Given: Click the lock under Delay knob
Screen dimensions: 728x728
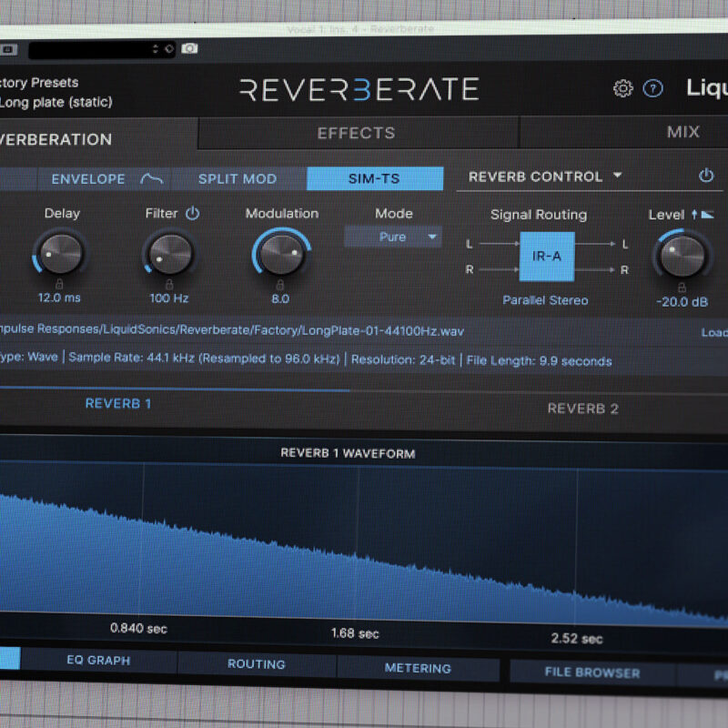Looking at the screenshot, I should (x=59, y=284).
